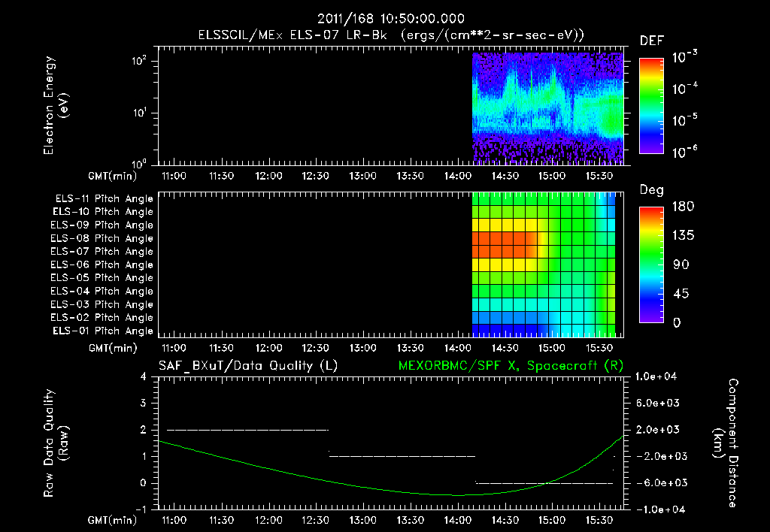Click the SAF_BXuT/Data Quality (L) legend text

[248, 366]
